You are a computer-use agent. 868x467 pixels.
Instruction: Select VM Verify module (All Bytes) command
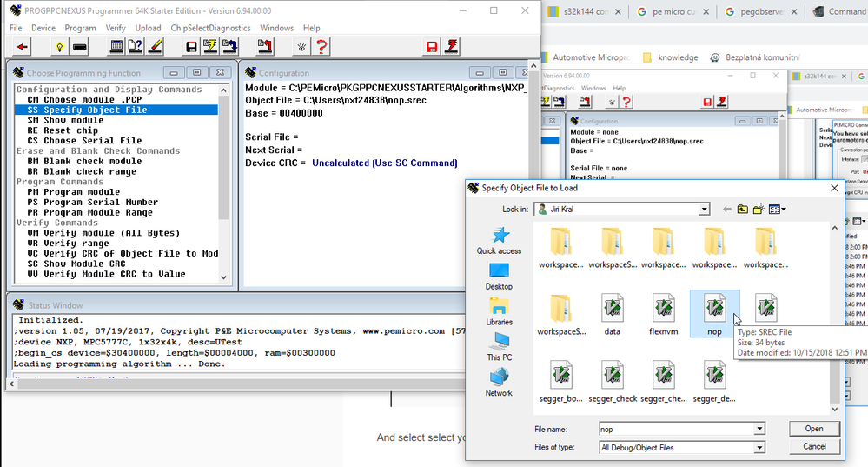point(116,233)
